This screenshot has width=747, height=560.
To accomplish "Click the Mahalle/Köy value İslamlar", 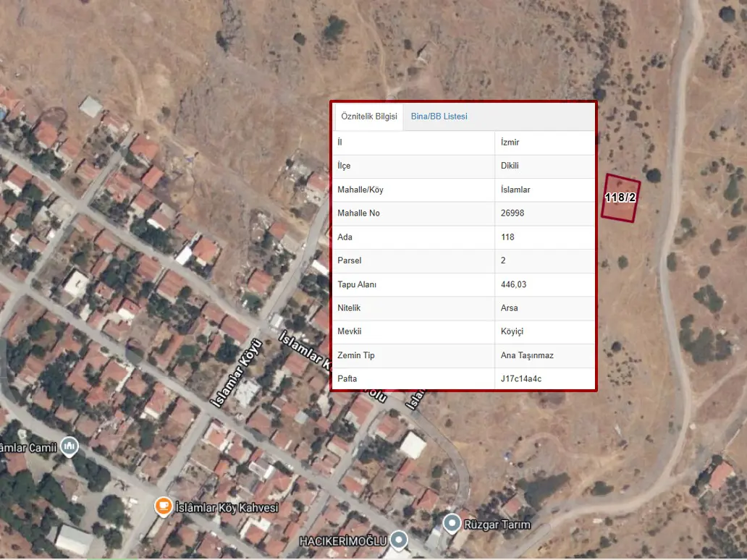I will point(515,190).
